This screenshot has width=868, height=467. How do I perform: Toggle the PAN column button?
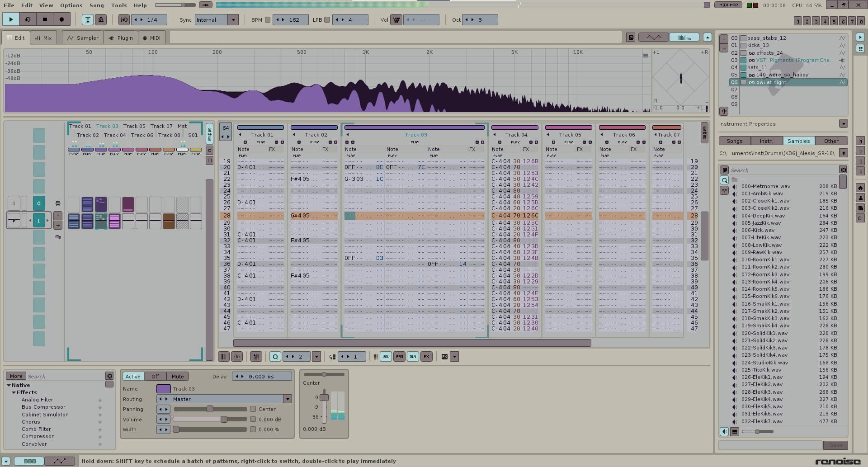[399, 357]
